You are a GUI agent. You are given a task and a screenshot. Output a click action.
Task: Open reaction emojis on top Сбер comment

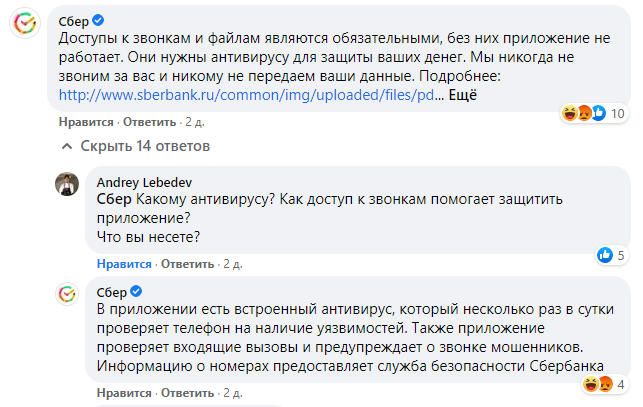pos(586,113)
